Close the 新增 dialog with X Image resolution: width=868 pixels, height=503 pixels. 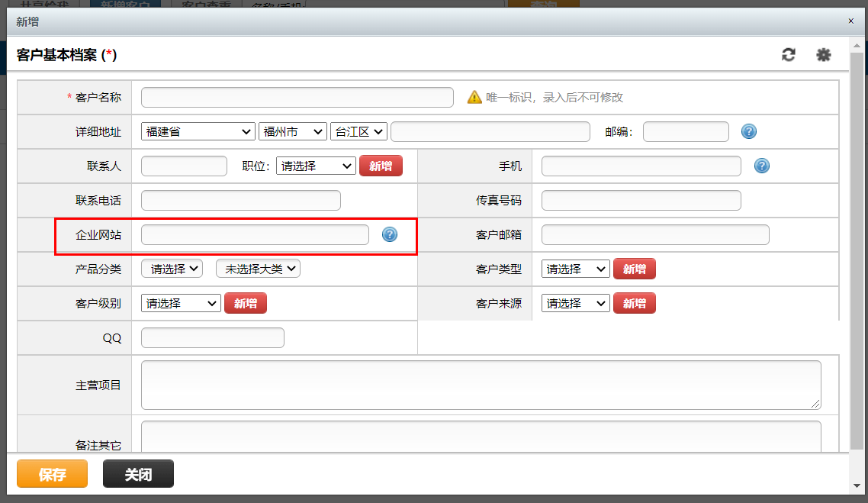tap(851, 21)
